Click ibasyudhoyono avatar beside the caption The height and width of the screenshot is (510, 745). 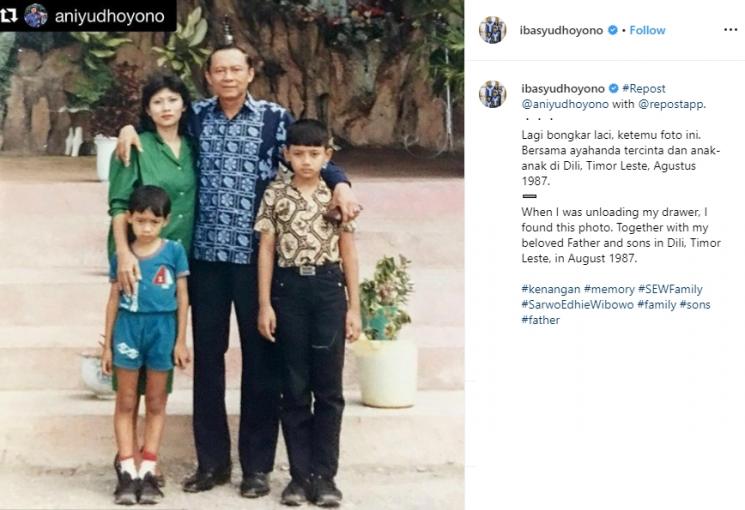click(x=493, y=94)
